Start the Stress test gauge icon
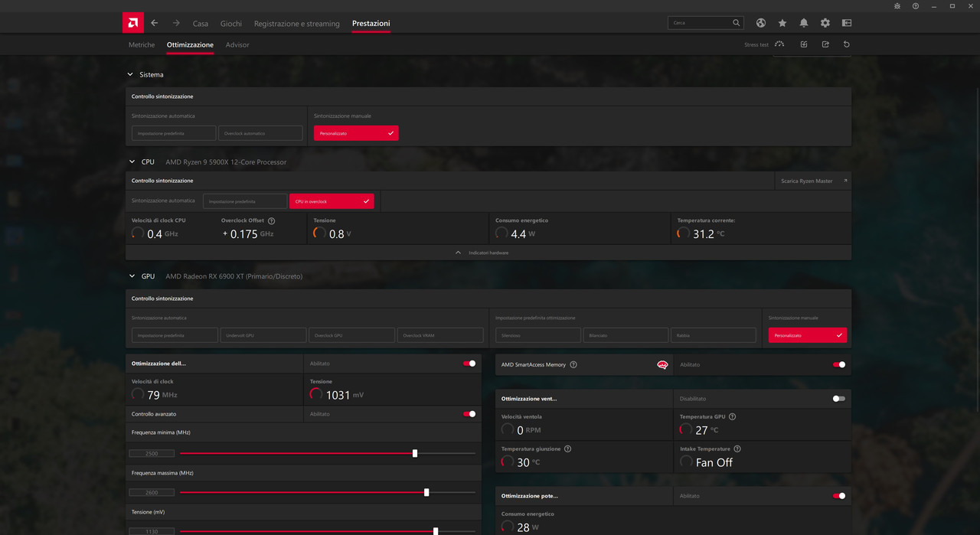This screenshot has width=980, height=535. (779, 44)
